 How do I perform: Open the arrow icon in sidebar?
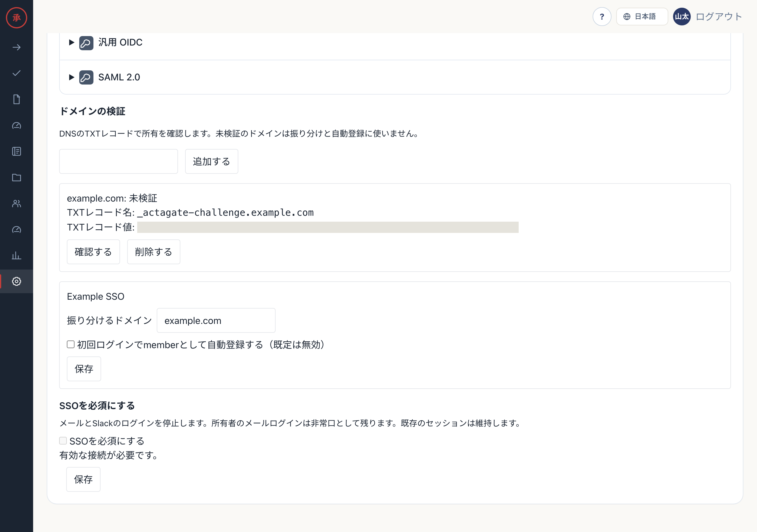coord(17,48)
